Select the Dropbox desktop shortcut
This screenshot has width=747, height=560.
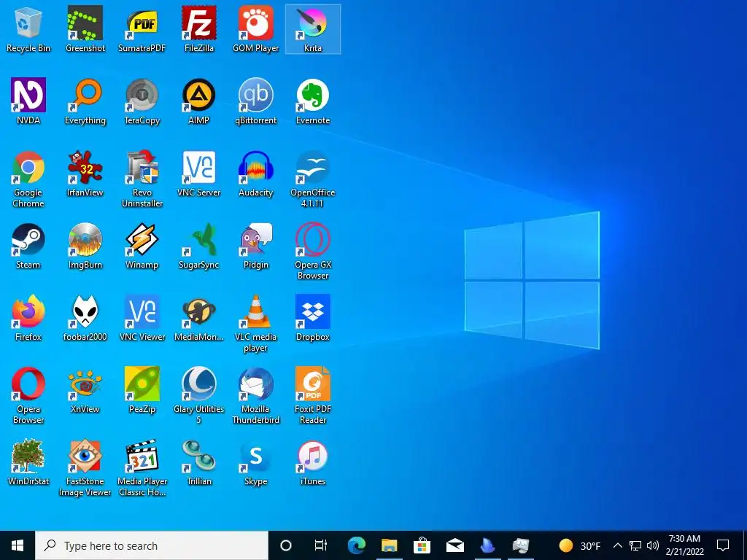(313, 318)
